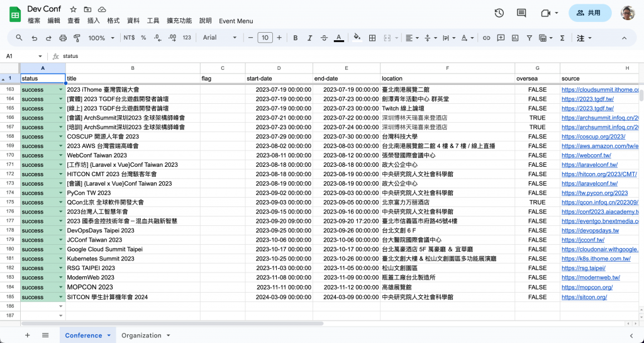Click the 共用 share button
Screen dimensions: 644x343
pos(590,13)
